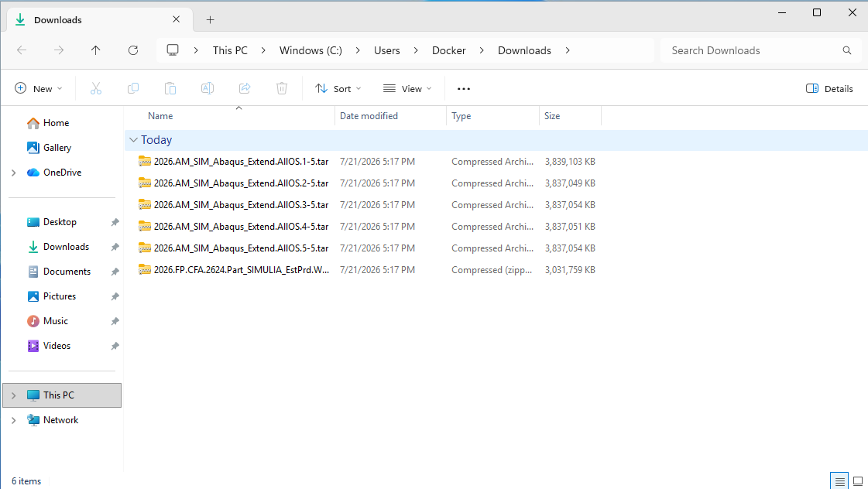The image size is (868, 489).
Task: Click Users breadcrumb
Action: 387,50
